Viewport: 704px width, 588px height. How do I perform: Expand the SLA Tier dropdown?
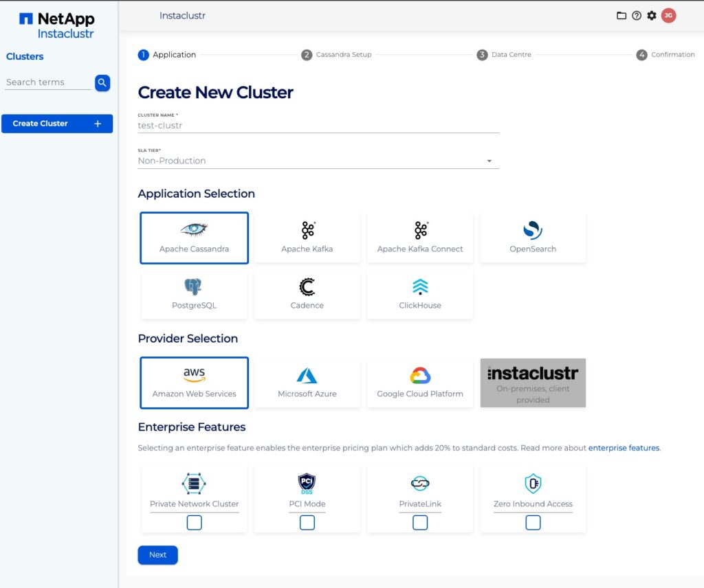(318, 161)
